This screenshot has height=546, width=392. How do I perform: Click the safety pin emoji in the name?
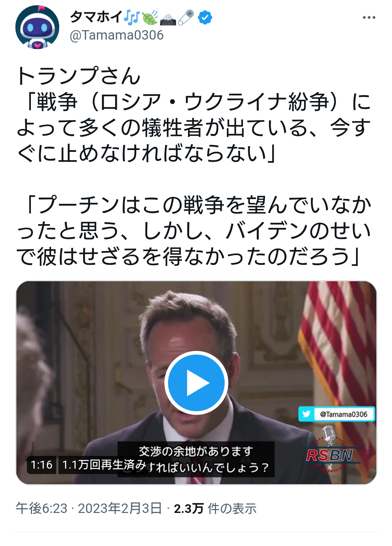tap(186, 17)
